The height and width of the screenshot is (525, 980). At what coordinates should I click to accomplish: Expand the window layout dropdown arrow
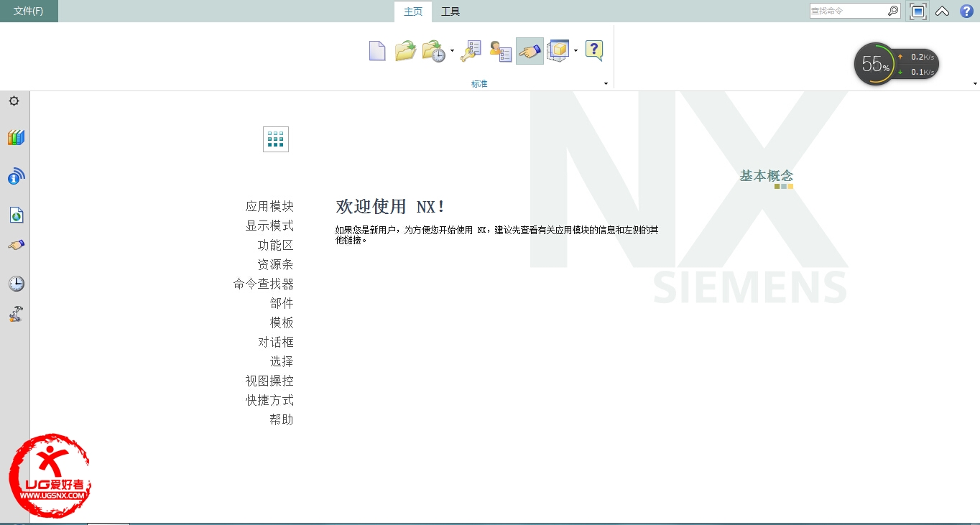click(575, 51)
